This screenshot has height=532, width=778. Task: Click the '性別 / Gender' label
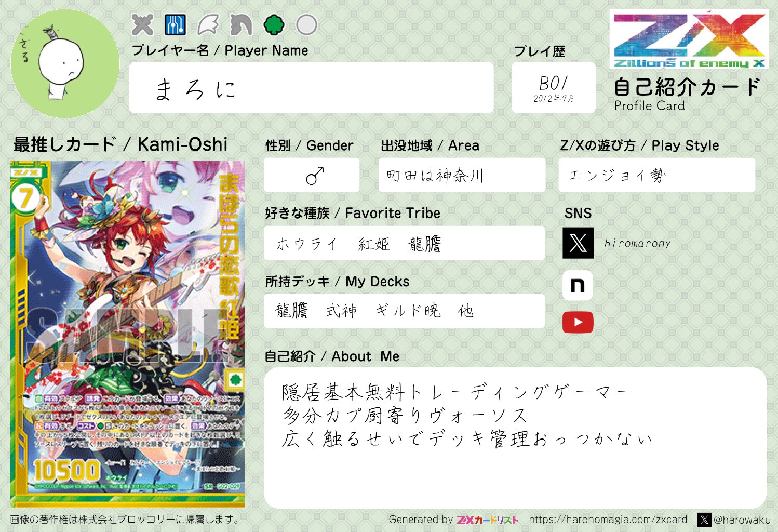pyautogui.click(x=309, y=145)
